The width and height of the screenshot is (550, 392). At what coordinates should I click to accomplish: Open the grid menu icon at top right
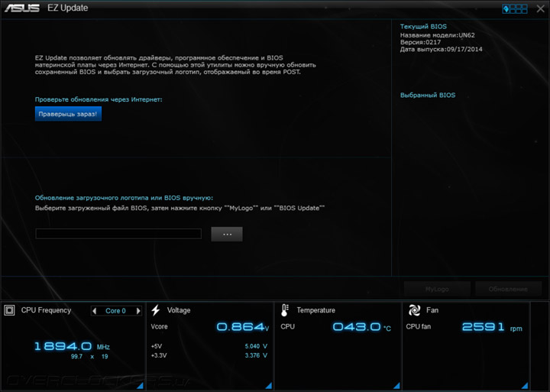click(515, 8)
